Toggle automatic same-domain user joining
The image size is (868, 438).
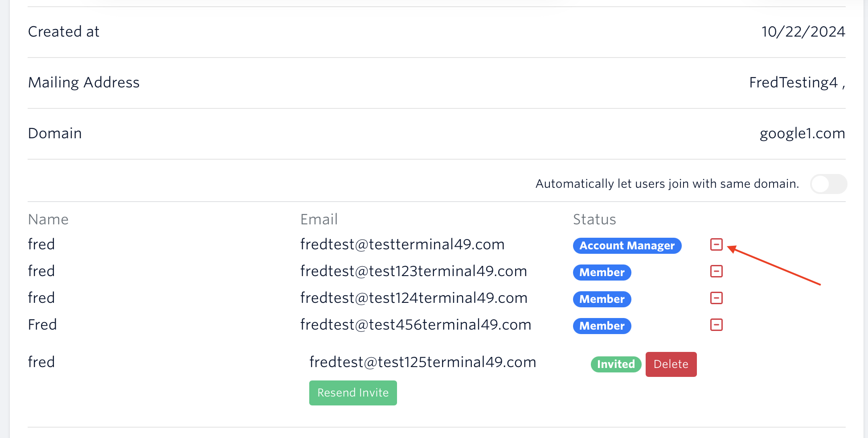point(828,184)
